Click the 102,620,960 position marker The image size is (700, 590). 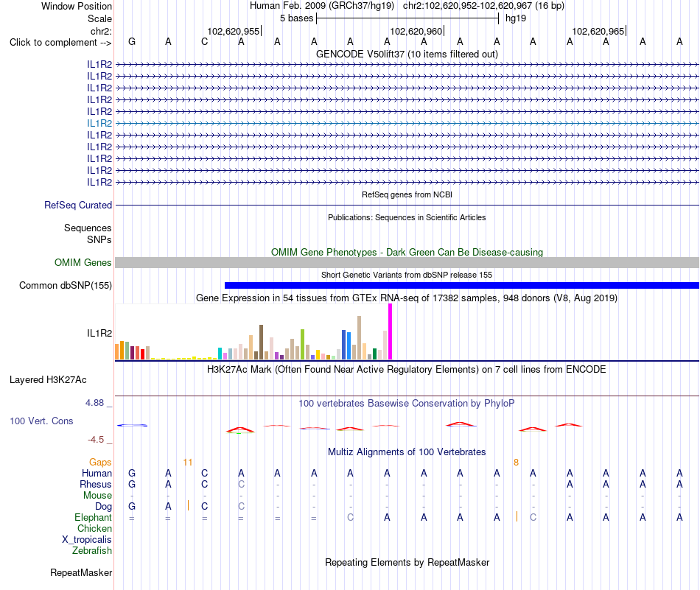416,31
